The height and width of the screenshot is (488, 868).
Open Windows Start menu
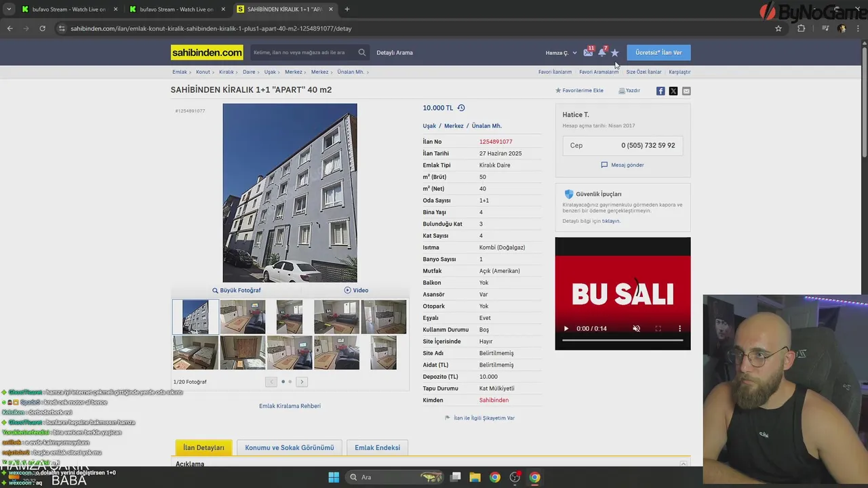click(334, 477)
